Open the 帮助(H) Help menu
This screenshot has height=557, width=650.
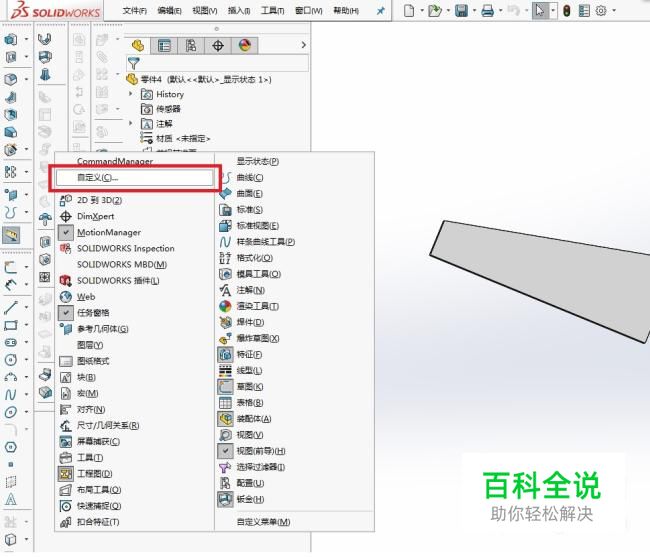346,11
